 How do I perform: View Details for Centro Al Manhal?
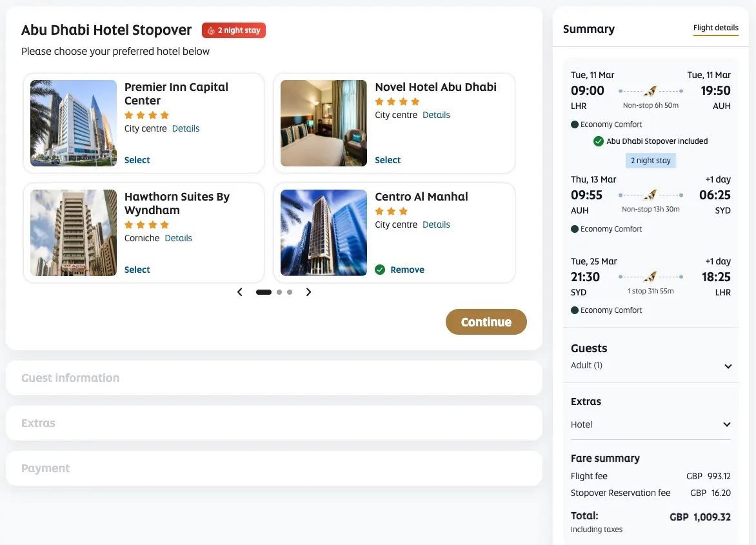tap(436, 224)
